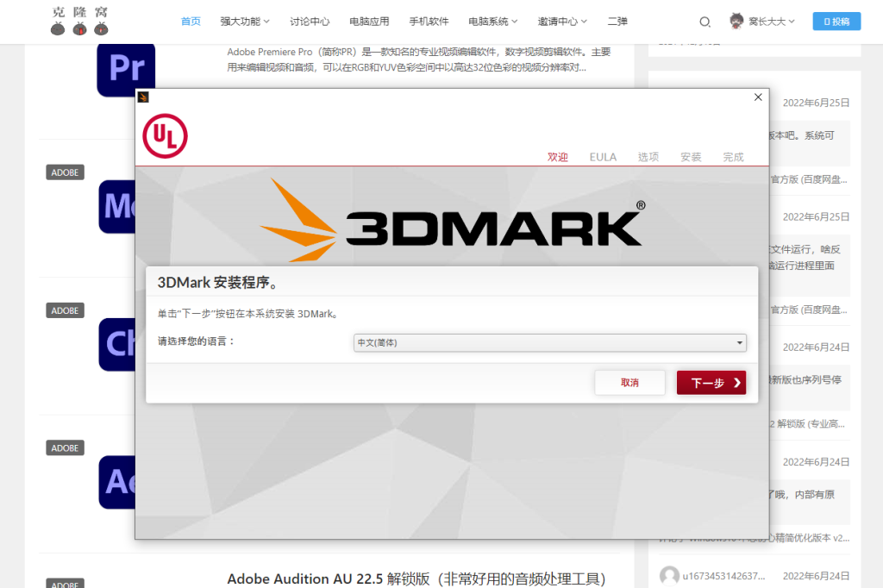Image resolution: width=883 pixels, height=588 pixels.
Task: Click the u1673453142637 commenter avatar
Action: tap(669, 576)
